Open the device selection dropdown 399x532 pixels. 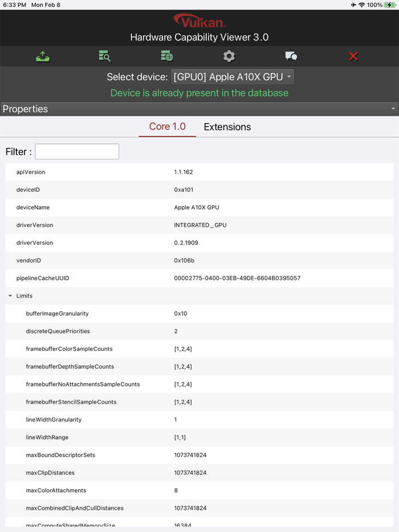pos(232,76)
